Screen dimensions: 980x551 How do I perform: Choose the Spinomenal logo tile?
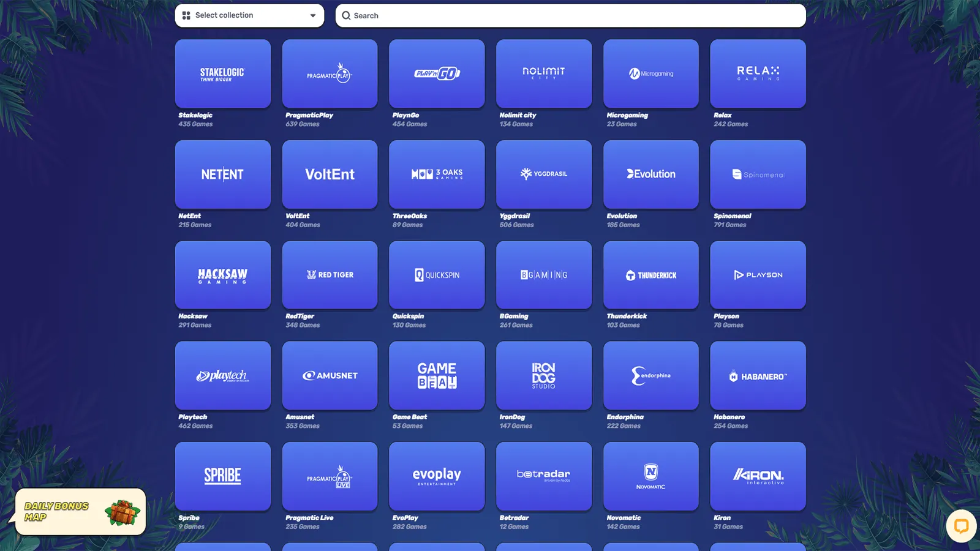(758, 174)
